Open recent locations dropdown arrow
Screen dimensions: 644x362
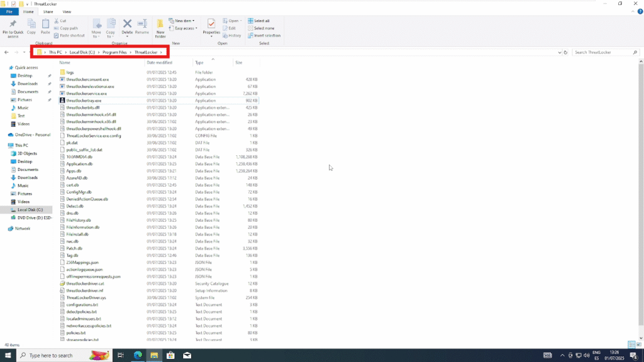[x=25, y=52]
